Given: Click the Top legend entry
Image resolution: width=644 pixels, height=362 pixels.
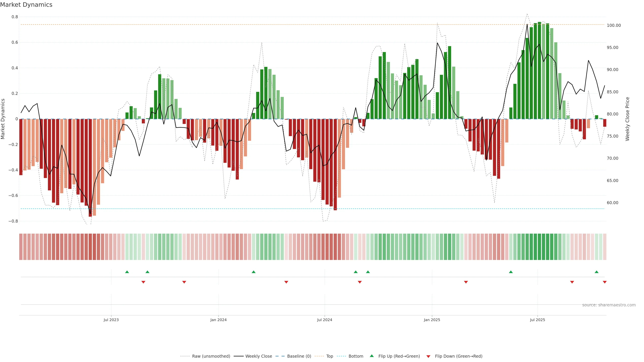Looking at the screenshot, I should [330, 356].
